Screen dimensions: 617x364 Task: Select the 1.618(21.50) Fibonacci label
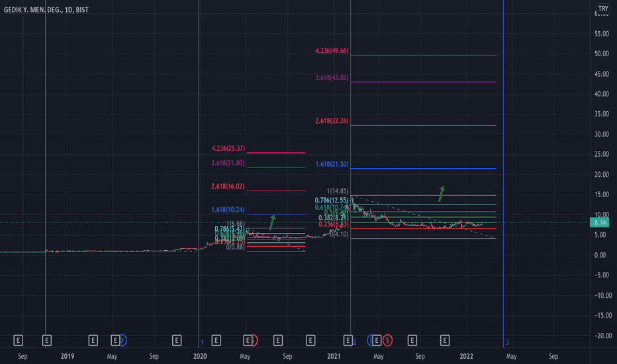[x=332, y=164]
